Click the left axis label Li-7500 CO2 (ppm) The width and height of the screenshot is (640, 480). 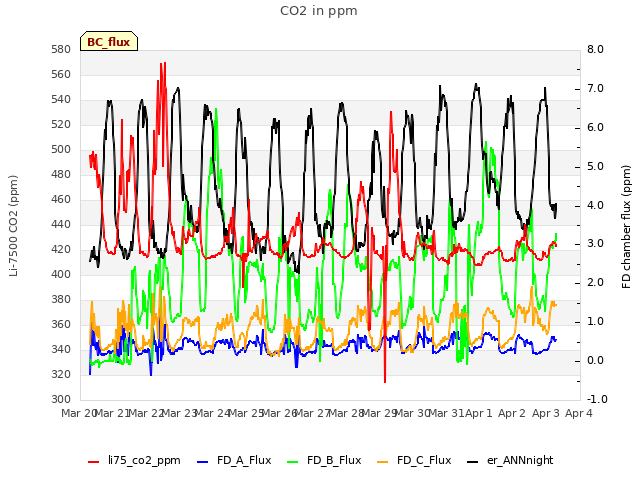13,226
